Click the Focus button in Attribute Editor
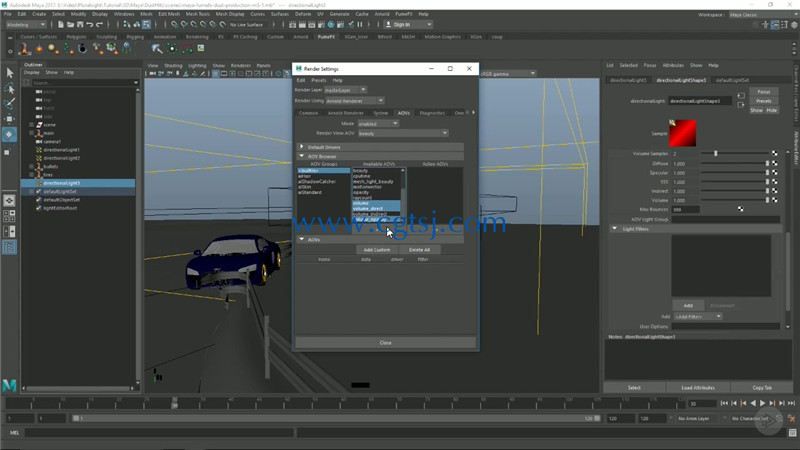 coord(763,92)
